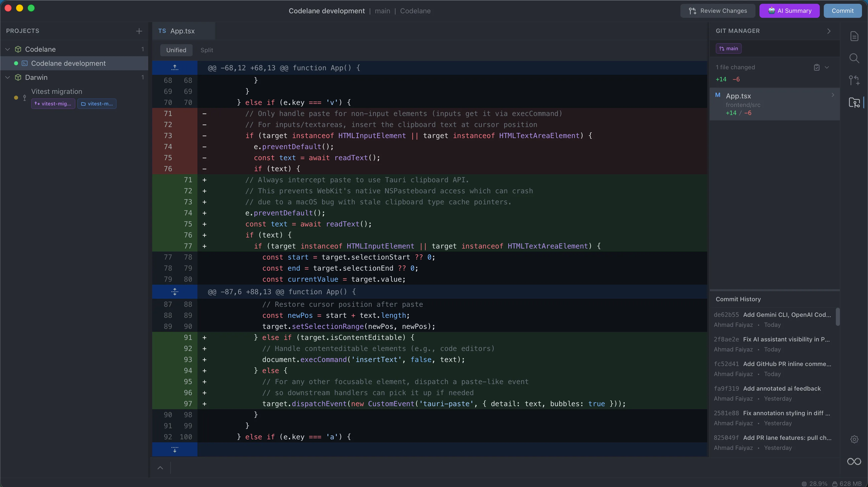868x487 pixels.
Task: Collapse the Darwin project tree
Action: pos(8,77)
